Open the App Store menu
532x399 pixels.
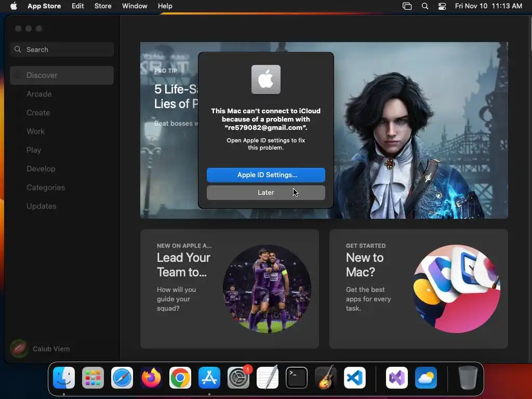(x=44, y=6)
